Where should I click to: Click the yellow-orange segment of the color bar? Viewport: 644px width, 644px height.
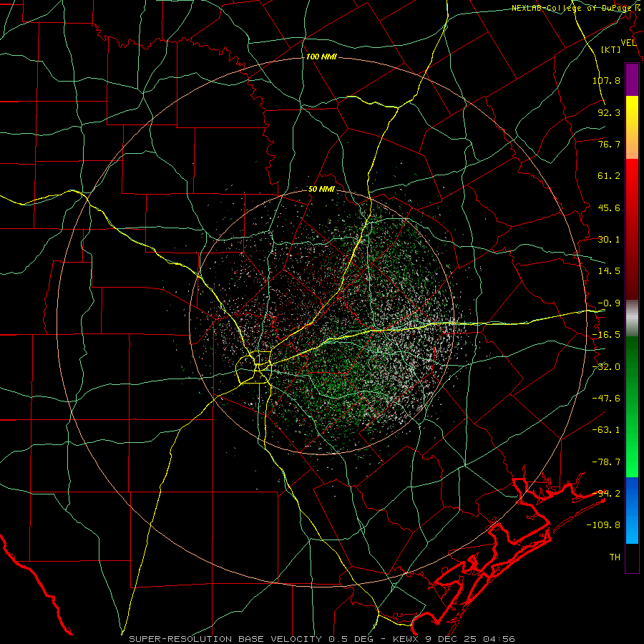[632, 127]
